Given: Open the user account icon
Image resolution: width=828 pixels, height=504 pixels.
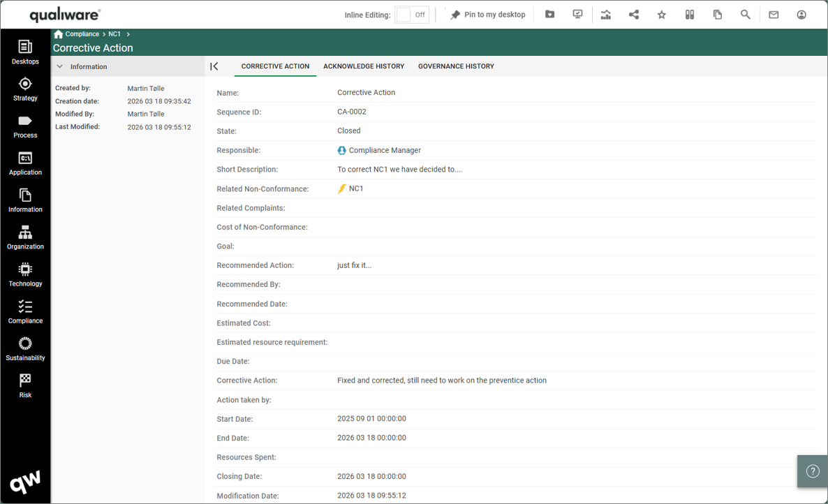Looking at the screenshot, I should 801,15.
